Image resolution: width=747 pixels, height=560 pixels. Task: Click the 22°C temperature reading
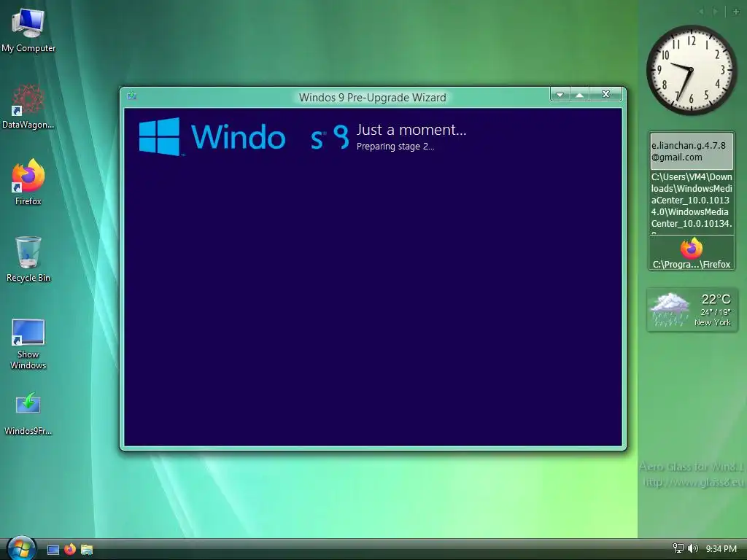point(716,299)
